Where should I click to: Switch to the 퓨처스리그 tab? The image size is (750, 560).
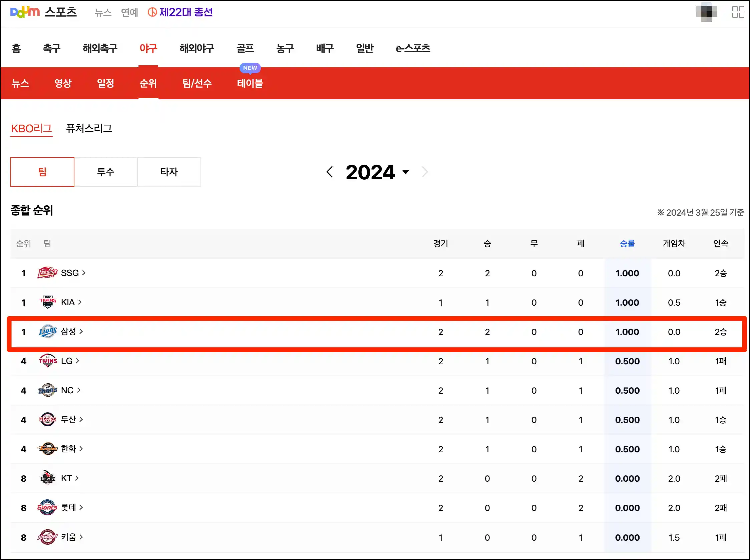[89, 128]
